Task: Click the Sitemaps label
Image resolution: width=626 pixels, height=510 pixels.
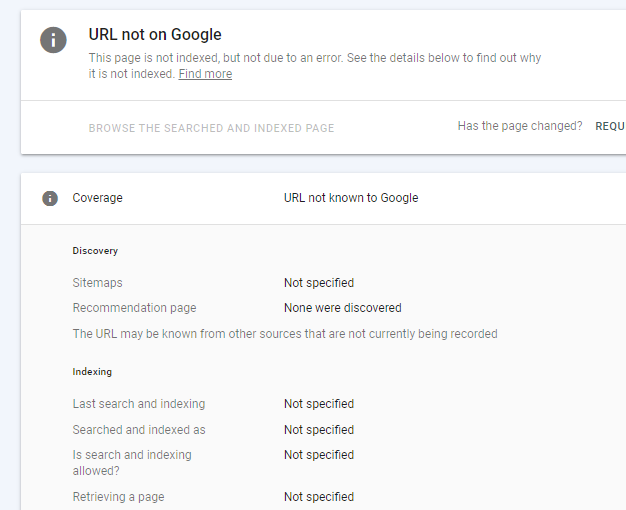Action: coord(97,283)
